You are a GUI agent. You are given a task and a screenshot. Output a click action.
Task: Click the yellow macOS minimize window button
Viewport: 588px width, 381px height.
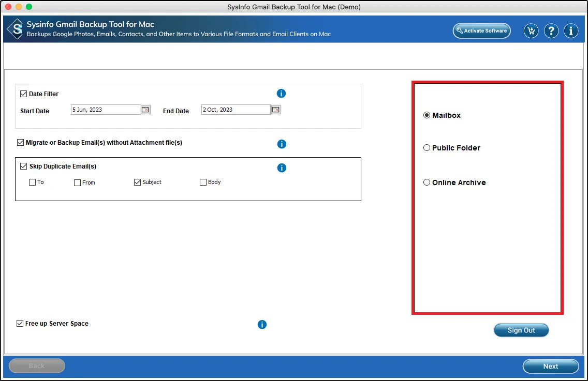(x=19, y=7)
